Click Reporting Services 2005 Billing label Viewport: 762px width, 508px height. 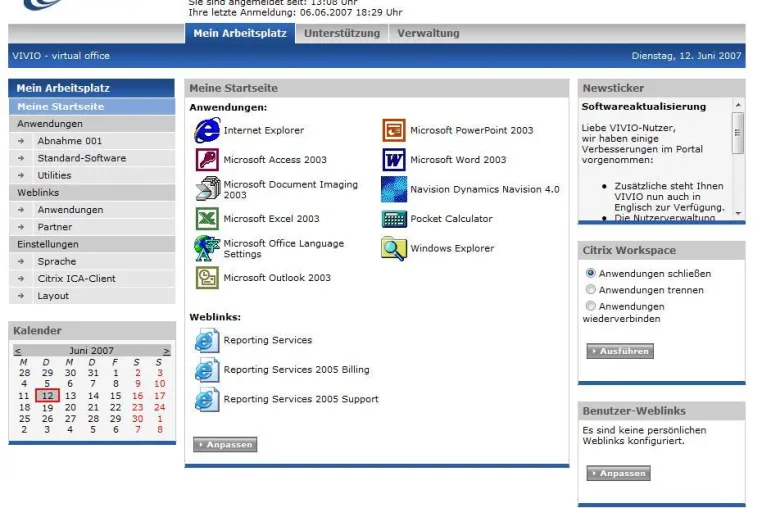click(296, 369)
